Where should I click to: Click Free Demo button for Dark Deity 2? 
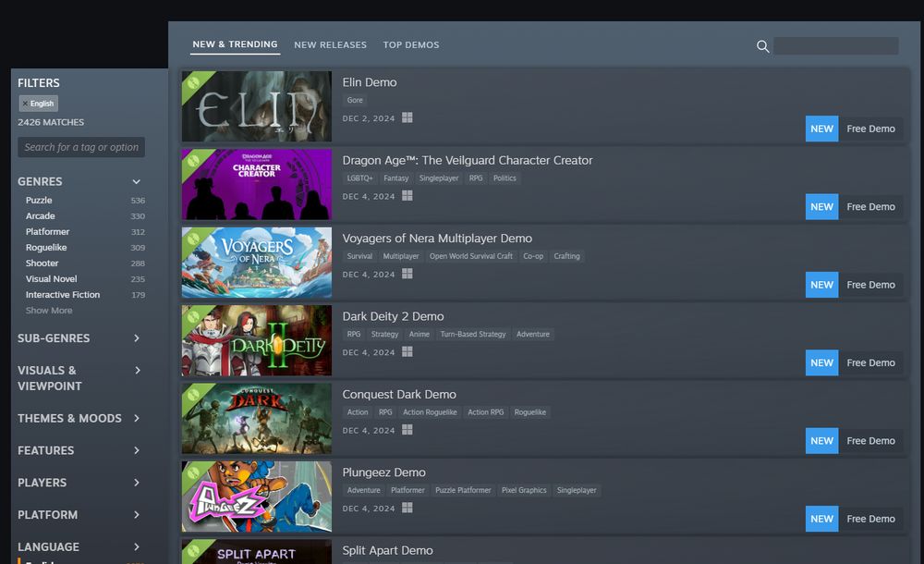[x=870, y=362]
